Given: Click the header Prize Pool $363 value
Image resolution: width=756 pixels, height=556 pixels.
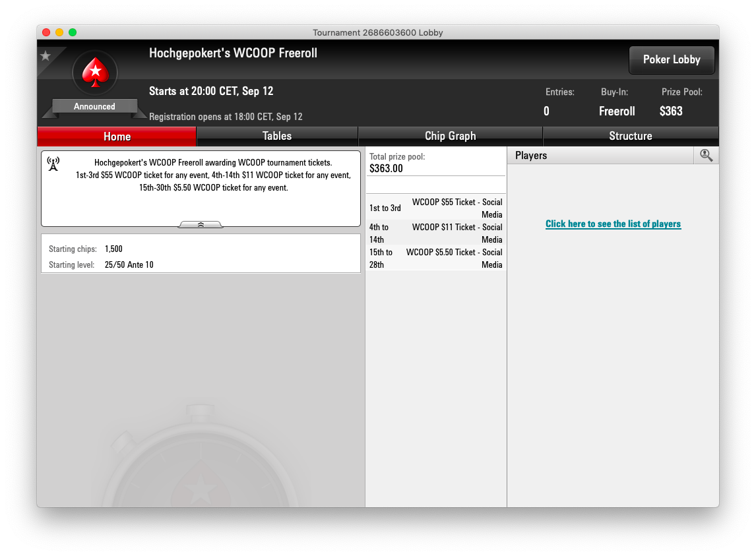Looking at the screenshot, I should (671, 111).
